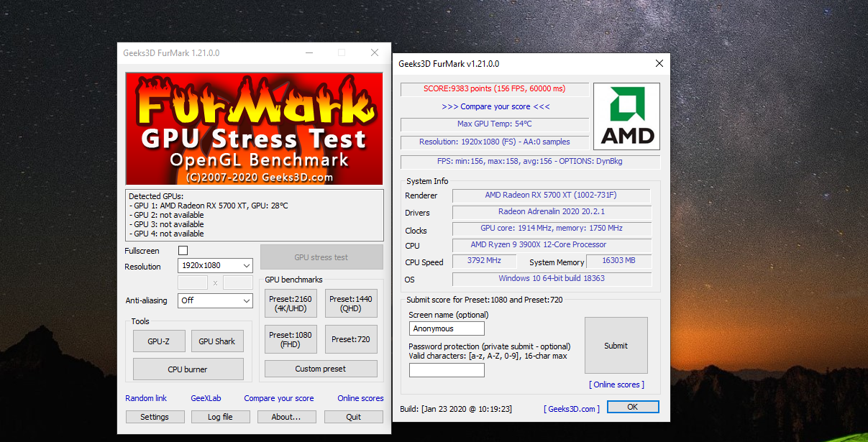868x442 pixels.
Task: Click the Renderer AMD Radeon RX 5700 XT field
Action: 551,195
